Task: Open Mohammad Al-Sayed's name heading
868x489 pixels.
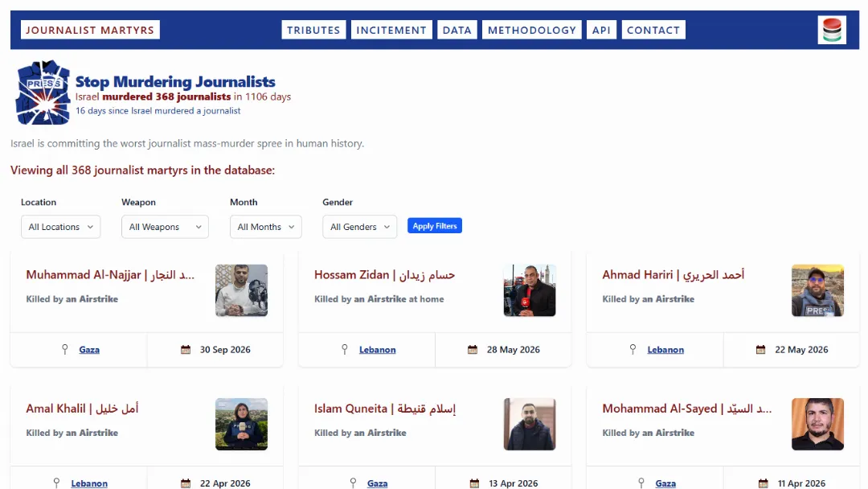Action: [687, 409]
